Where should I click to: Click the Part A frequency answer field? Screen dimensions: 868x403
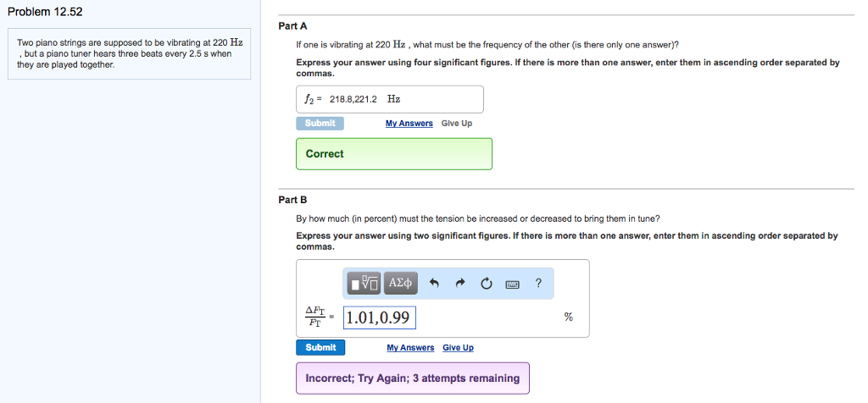coord(390,99)
